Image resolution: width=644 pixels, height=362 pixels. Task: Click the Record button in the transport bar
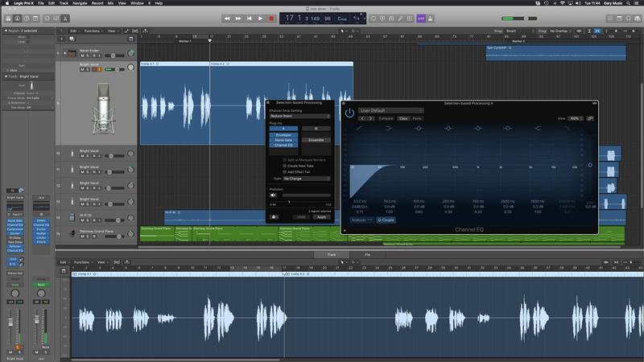(271, 18)
